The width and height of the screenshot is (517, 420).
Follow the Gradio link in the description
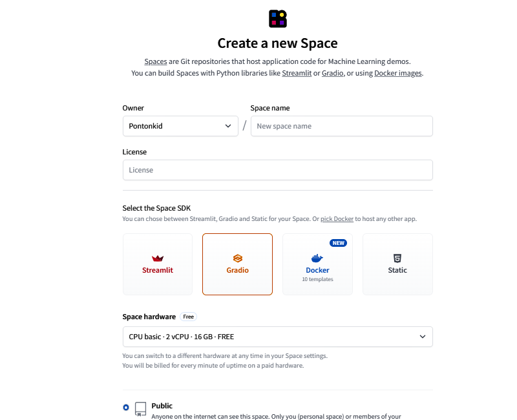click(332, 73)
